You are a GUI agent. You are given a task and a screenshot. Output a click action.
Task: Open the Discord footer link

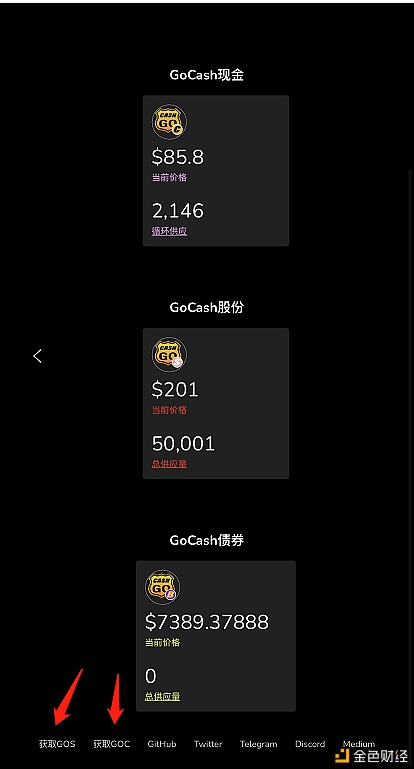point(310,744)
